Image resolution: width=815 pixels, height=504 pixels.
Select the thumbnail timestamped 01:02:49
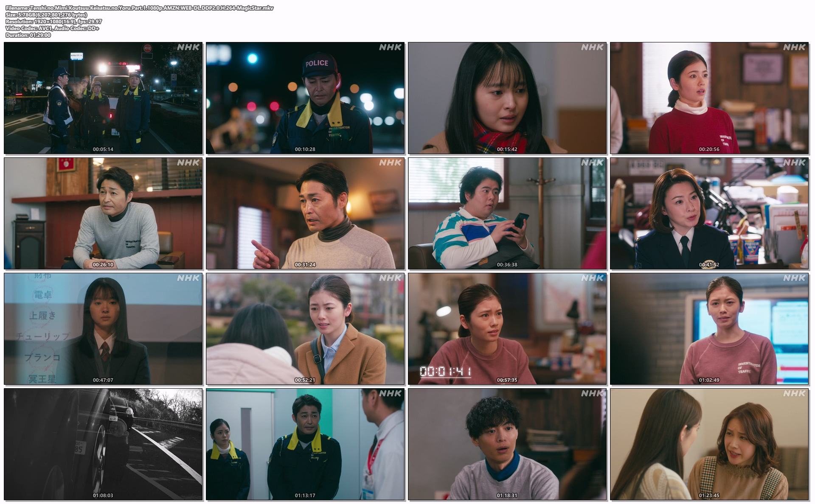pyautogui.click(x=709, y=329)
